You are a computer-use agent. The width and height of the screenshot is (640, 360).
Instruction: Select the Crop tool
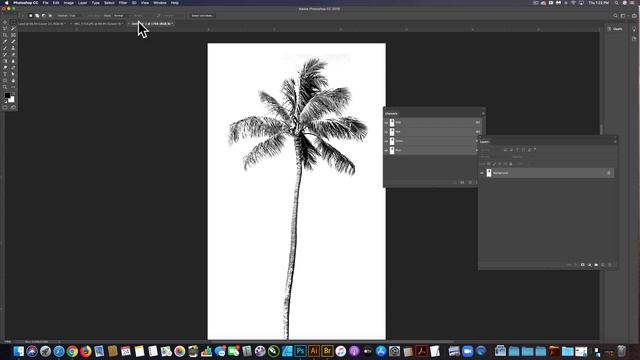[x=5, y=35]
